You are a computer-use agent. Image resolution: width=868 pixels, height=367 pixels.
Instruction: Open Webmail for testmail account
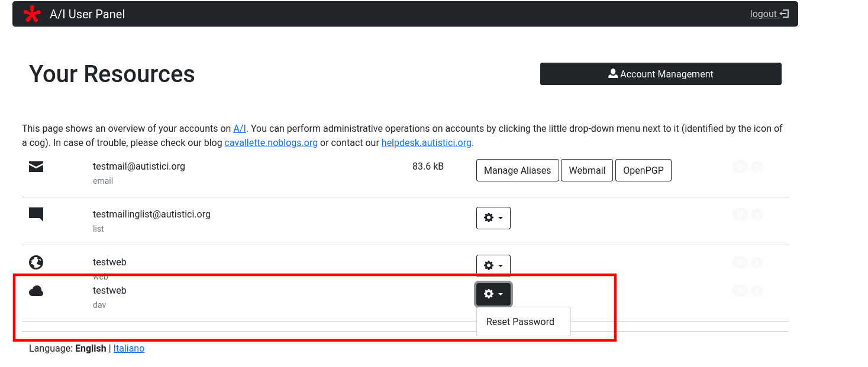tap(586, 170)
